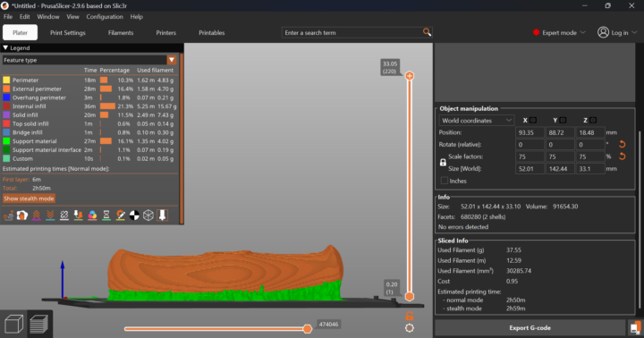Switch to 3D editor view cube icon
Screen dimensions: 644x338
coord(13,324)
